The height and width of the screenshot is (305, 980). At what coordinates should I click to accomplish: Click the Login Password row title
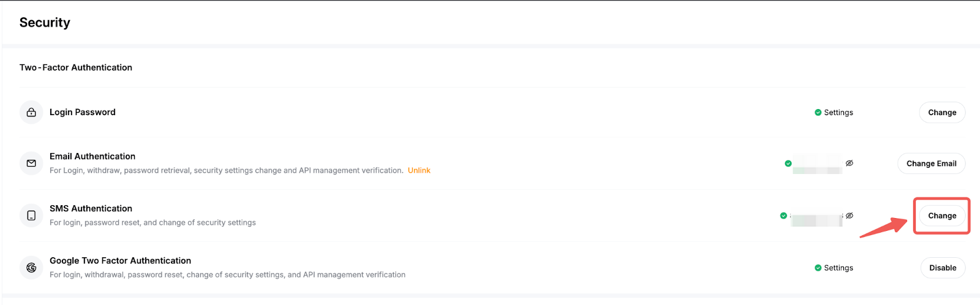(83, 112)
